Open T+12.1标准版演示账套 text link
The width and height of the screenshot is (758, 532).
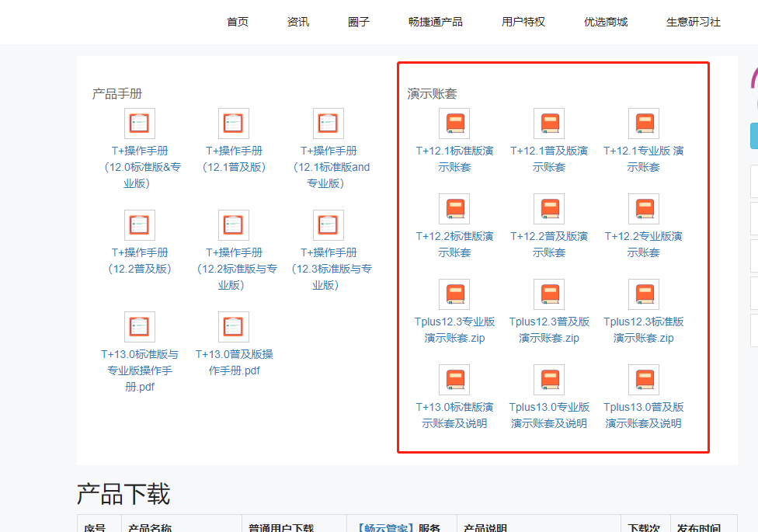[454, 158]
